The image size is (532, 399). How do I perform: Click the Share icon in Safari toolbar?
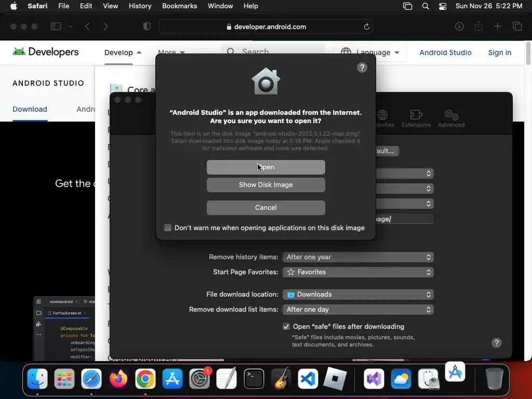(478, 26)
